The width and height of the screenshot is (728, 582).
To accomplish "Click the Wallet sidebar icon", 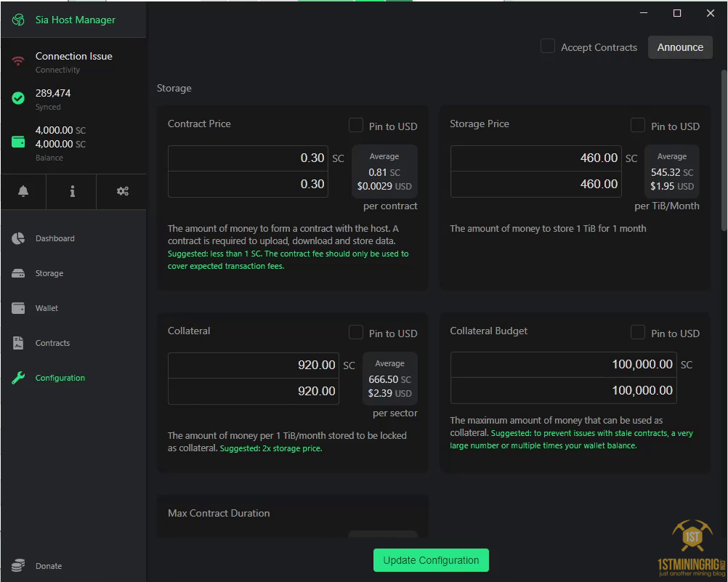I will click(x=18, y=308).
